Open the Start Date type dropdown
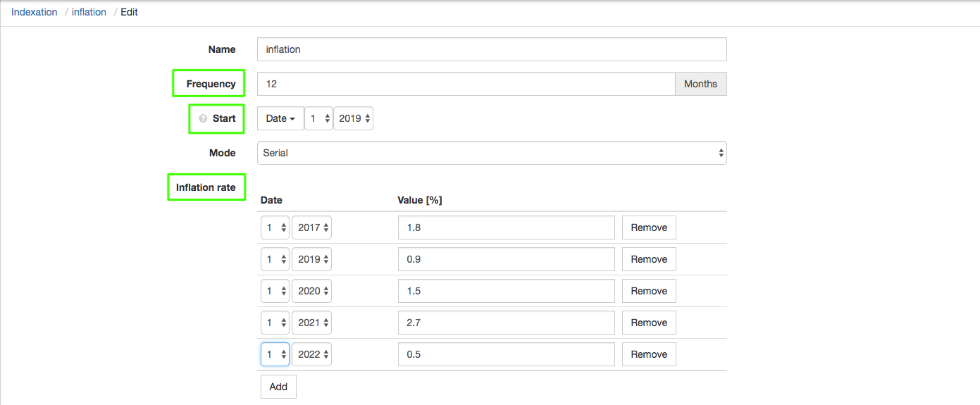 pos(280,118)
